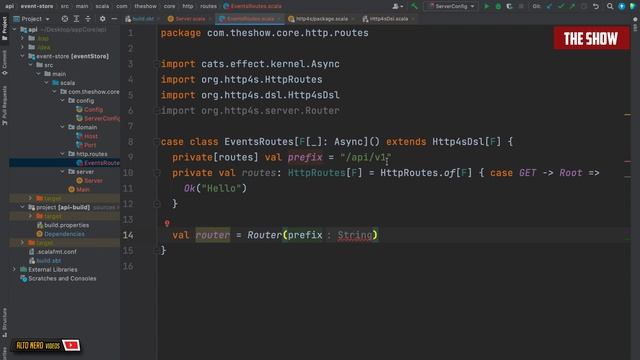Click the Collapse All icon in Project panel

[x=88, y=19]
